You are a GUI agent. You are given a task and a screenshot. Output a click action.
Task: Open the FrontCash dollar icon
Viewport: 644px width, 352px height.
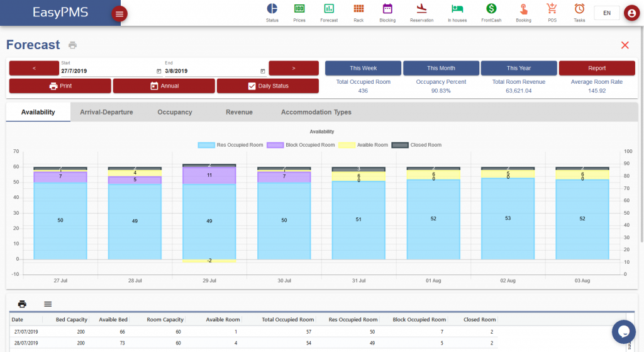[x=491, y=9]
